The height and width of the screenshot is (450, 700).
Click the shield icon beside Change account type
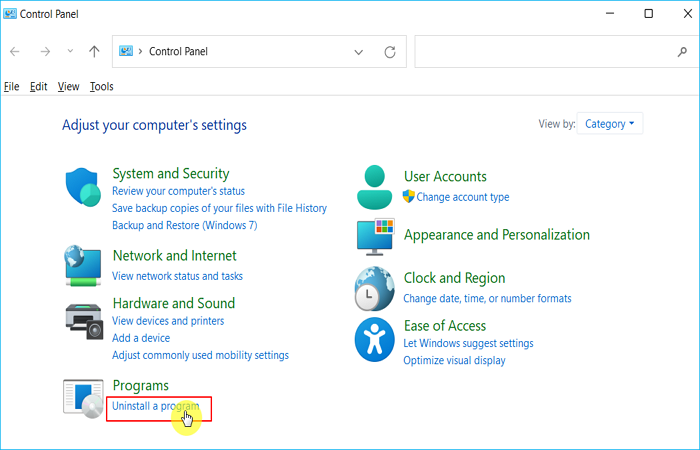pos(408,196)
